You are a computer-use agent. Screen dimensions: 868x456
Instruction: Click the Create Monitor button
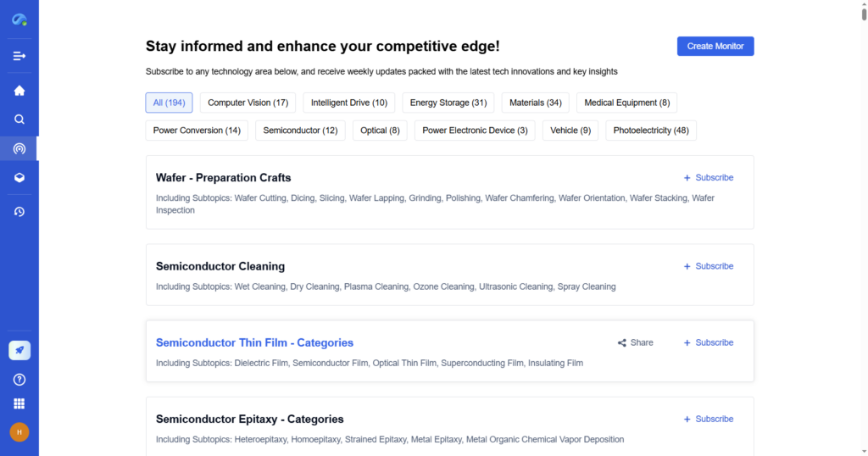[715, 47]
